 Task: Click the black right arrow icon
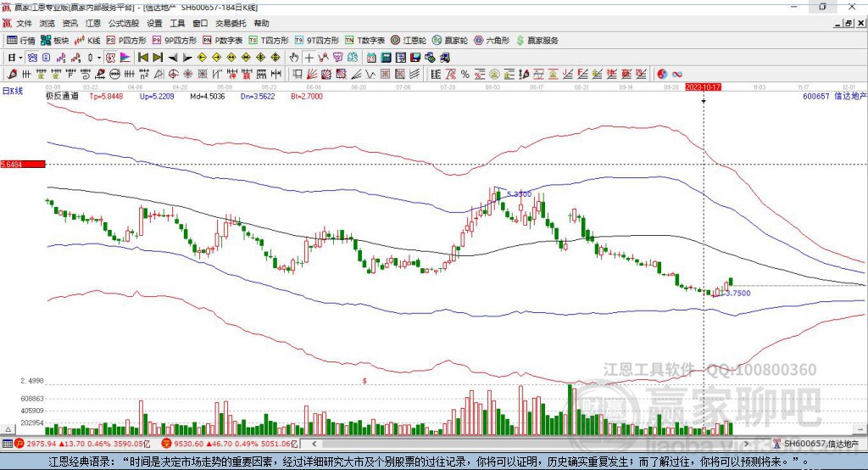tap(187, 58)
